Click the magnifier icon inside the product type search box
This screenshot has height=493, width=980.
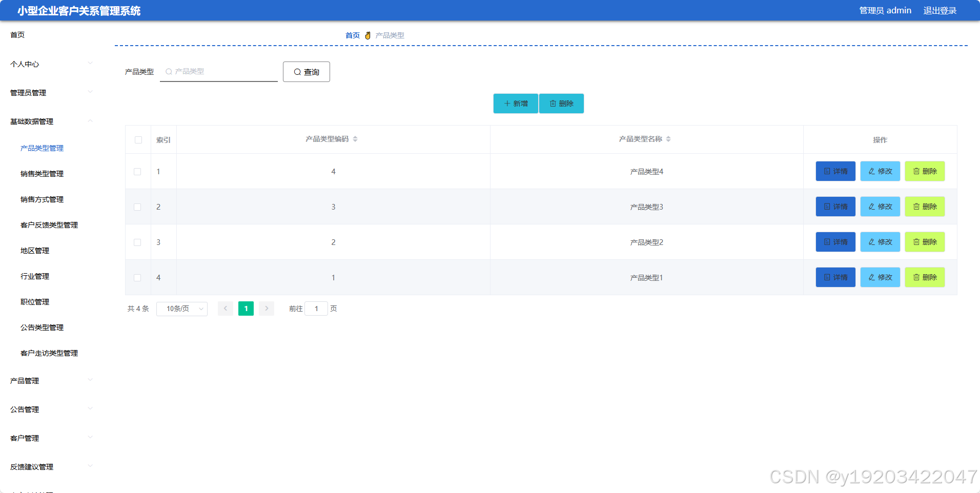(169, 72)
